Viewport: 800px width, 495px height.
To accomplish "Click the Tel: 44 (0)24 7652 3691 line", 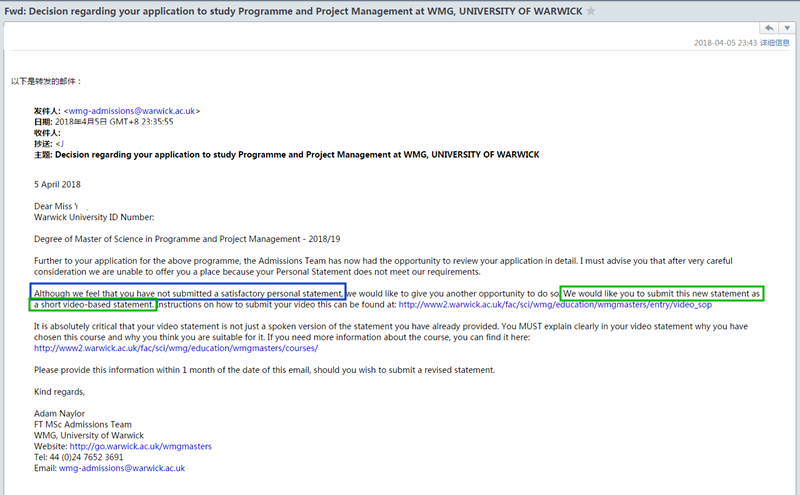I will (x=79, y=457).
